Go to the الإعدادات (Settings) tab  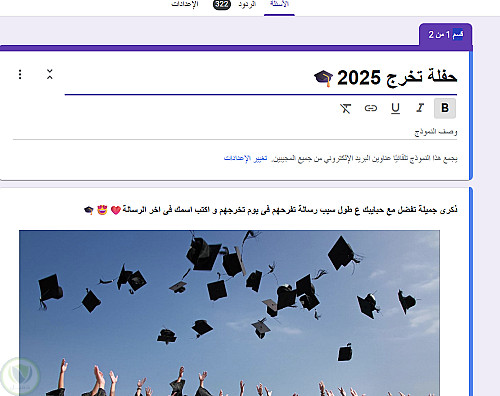point(185,4)
